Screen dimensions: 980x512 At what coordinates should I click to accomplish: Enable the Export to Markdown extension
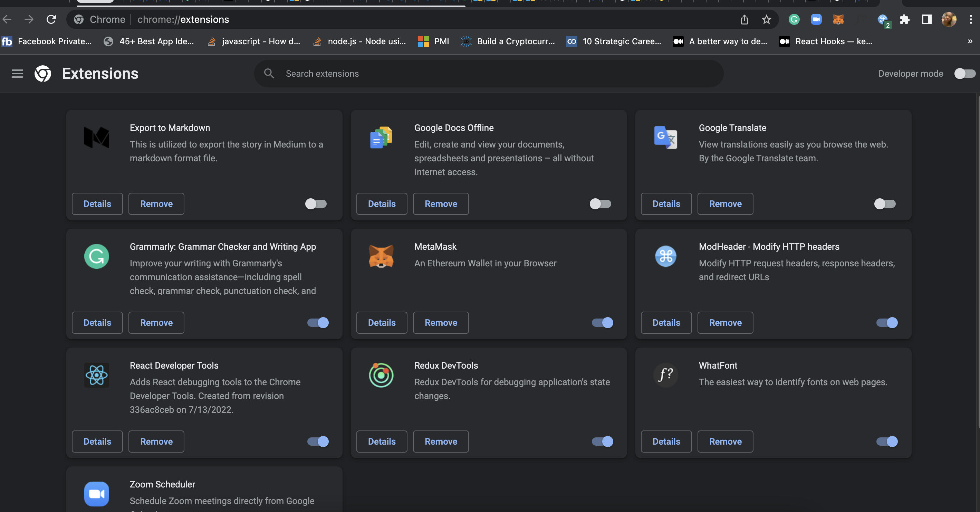[316, 203]
